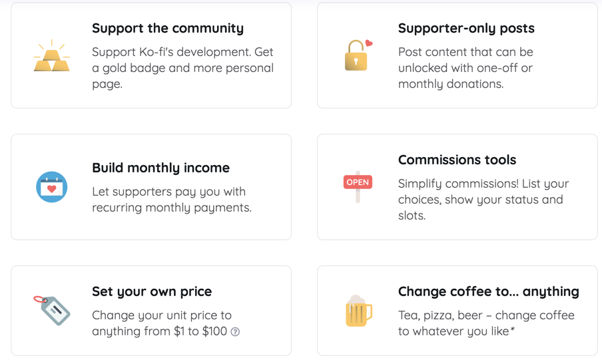Image resolution: width=602 pixels, height=364 pixels.
Task: Select the Commissions tools heading
Action: [457, 160]
